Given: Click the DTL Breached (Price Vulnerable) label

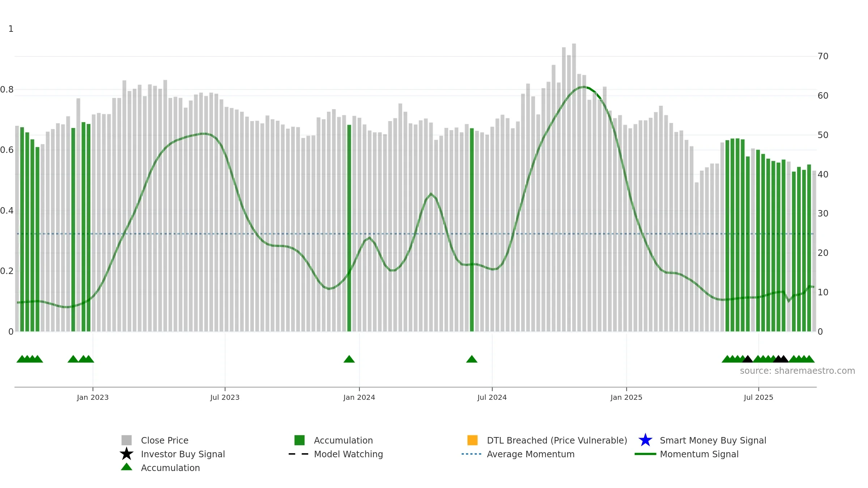Looking at the screenshot, I should tap(557, 440).
